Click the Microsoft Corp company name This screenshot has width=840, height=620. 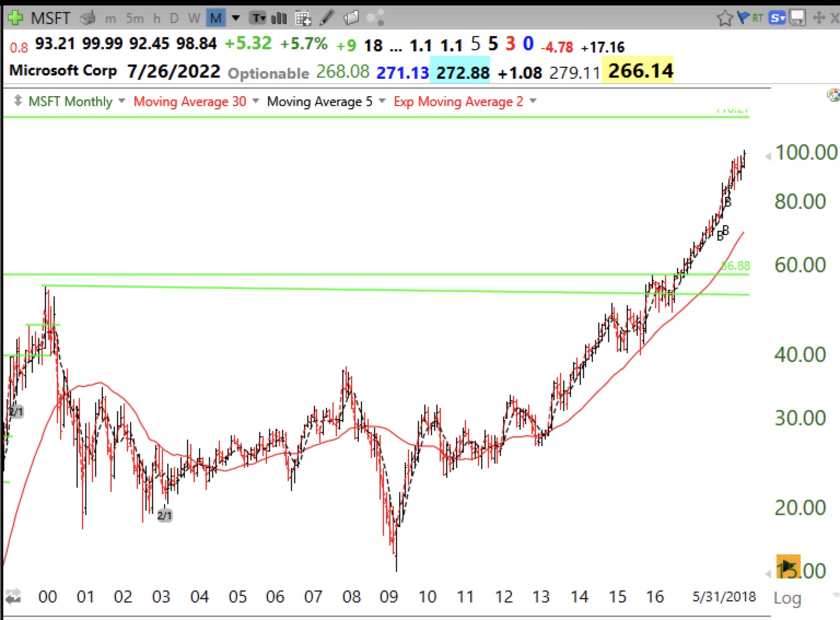click(63, 71)
